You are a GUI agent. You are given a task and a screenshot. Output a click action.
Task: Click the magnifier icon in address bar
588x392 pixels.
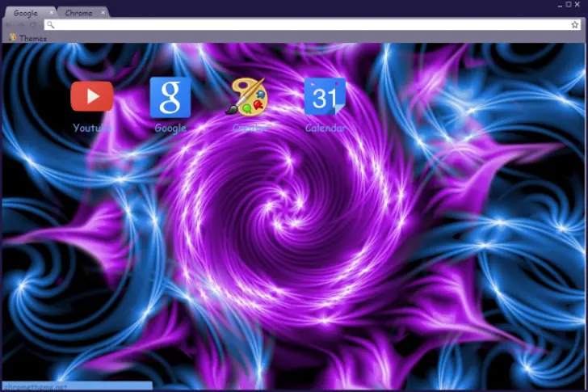tap(50, 25)
